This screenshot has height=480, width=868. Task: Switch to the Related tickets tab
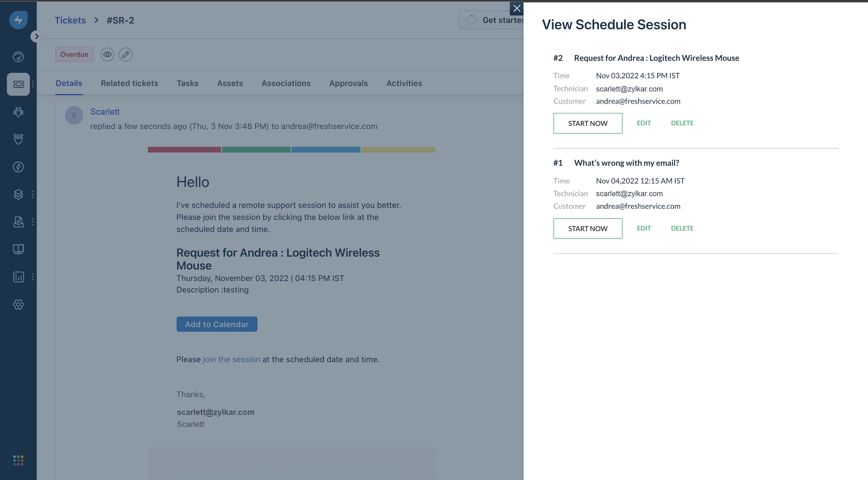129,83
